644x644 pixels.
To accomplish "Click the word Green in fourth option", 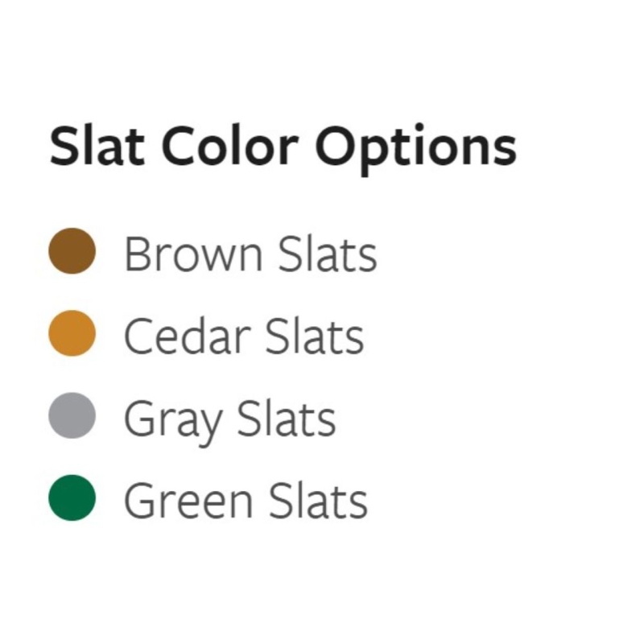I will [188, 501].
